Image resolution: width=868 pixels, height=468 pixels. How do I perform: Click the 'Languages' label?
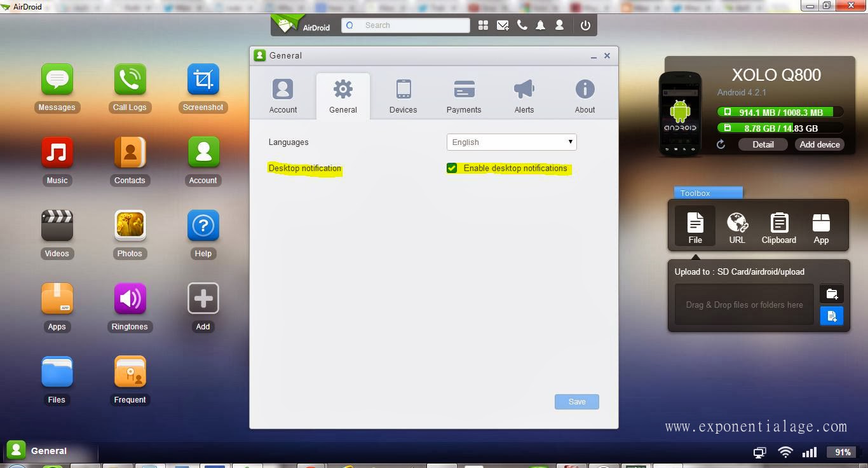[x=288, y=142]
